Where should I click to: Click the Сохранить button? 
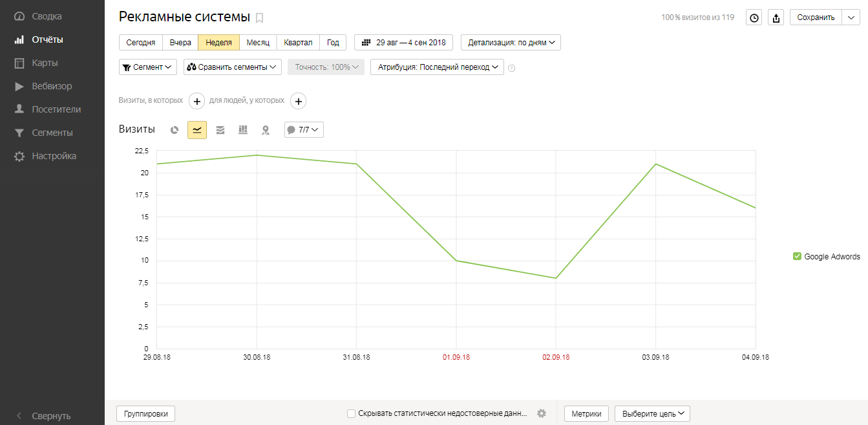pos(816,17)
